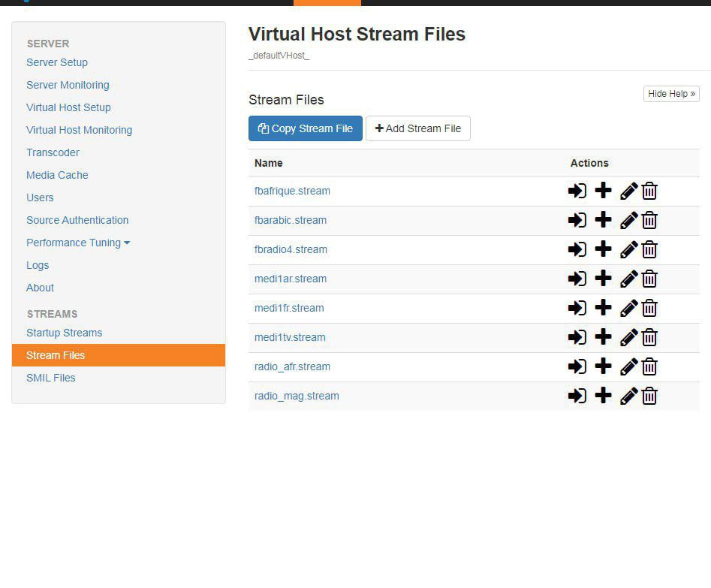The image size is (711, 588).
Task: Delete medi1ar.stream using trash icon
Action: pyautogui.click(x=649, y=279)
